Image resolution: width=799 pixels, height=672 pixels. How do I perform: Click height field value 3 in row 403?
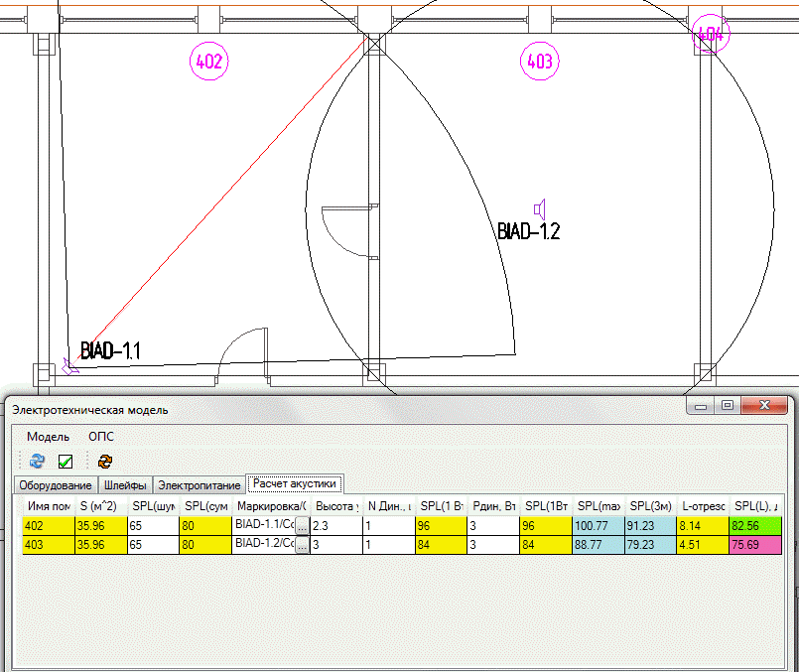click(x=336, y=545)
